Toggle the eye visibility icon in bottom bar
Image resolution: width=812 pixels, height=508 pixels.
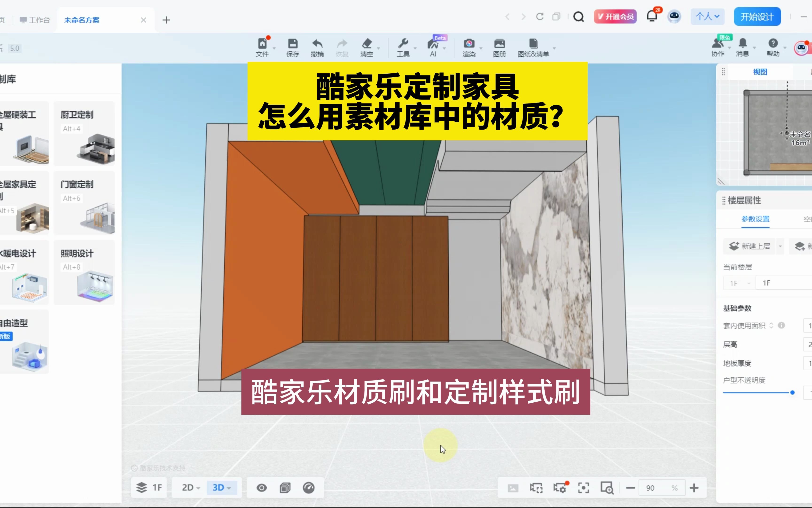pyautogui.click(x=262, y=488)
